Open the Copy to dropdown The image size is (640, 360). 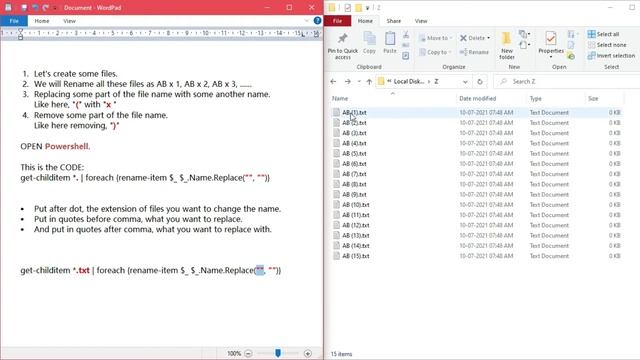click(436, 52)
